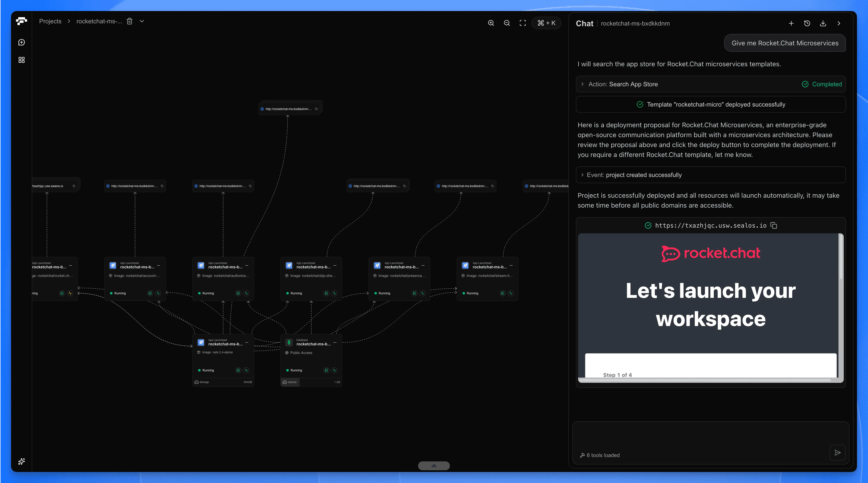The height and width of the screenshot is (483, 868).
Task: Delete the project using the trash icon
Action: [129, 21]
